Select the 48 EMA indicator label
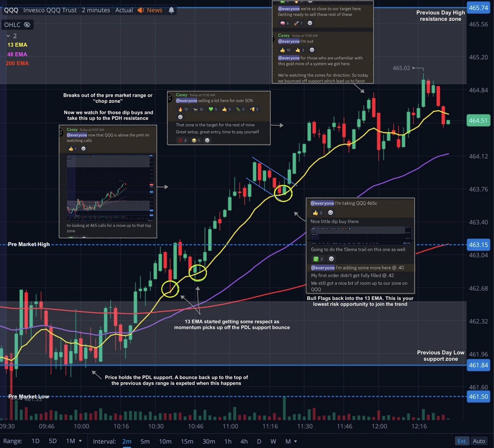The image size is (494, 448). tap(17, 54)
